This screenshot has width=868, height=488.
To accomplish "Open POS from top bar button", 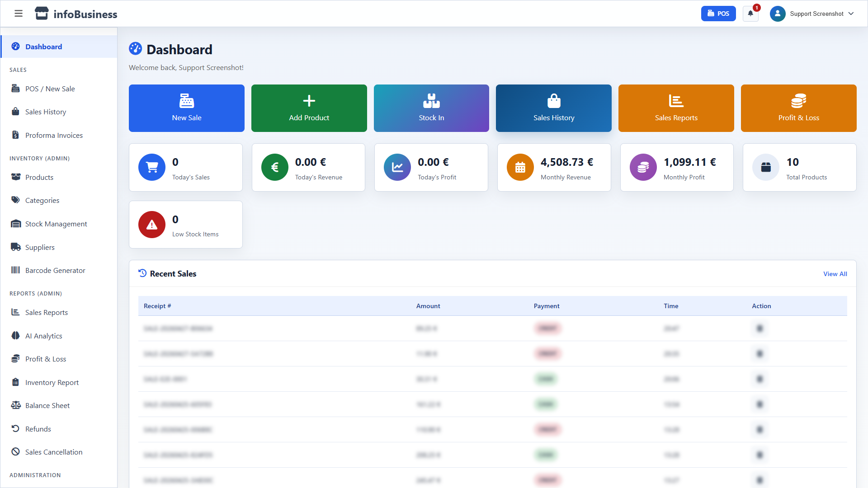I will 718,14.
